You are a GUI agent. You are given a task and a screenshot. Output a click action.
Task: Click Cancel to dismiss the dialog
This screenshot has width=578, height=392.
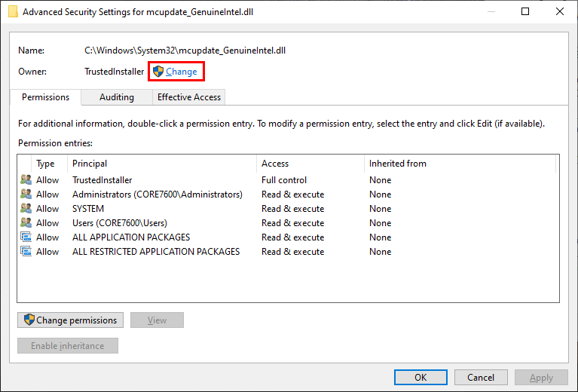coord(481,377)
